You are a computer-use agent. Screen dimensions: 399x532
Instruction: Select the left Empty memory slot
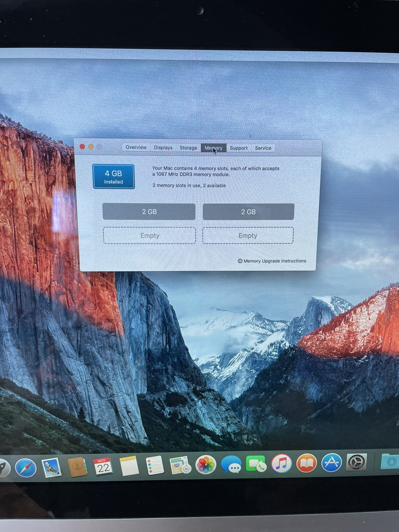coord(149,235)
